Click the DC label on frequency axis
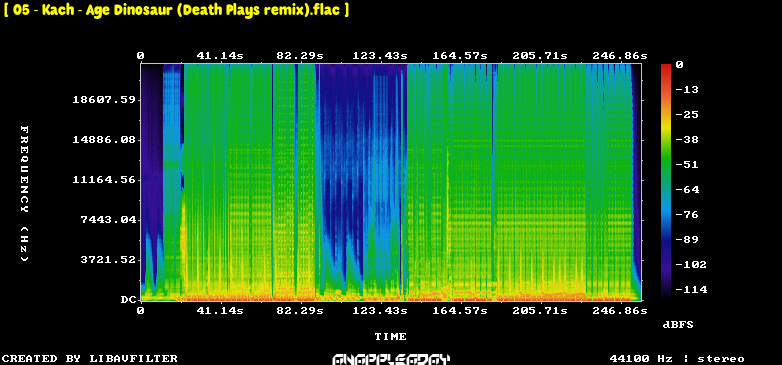 tap(128, 300)
